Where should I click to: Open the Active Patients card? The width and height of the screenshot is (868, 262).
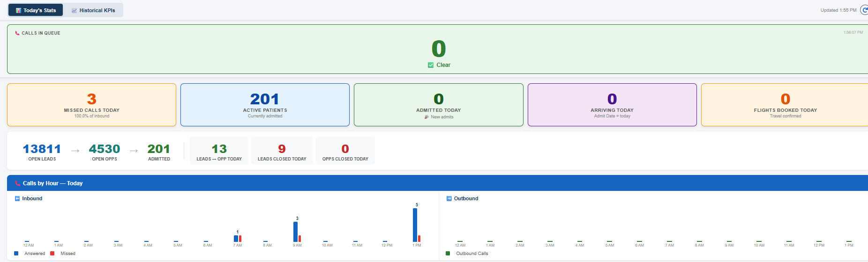[x=265, y=105]
